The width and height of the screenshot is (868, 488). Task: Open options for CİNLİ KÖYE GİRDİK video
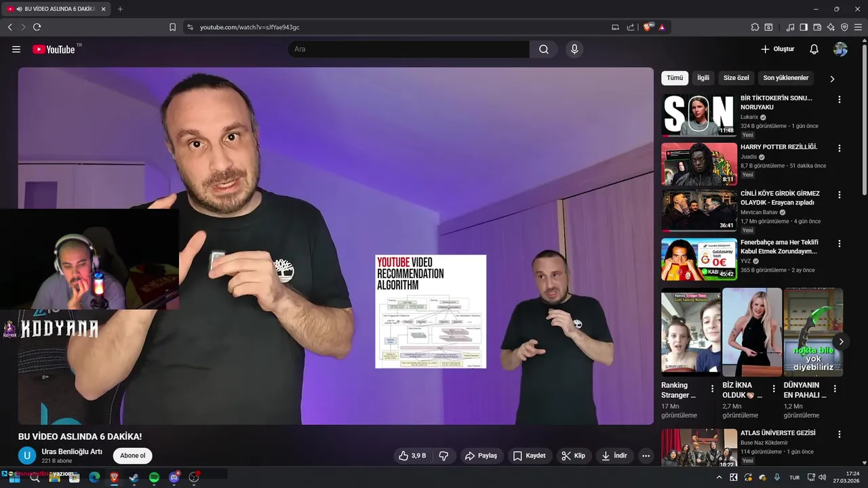(x=840, y=195)
